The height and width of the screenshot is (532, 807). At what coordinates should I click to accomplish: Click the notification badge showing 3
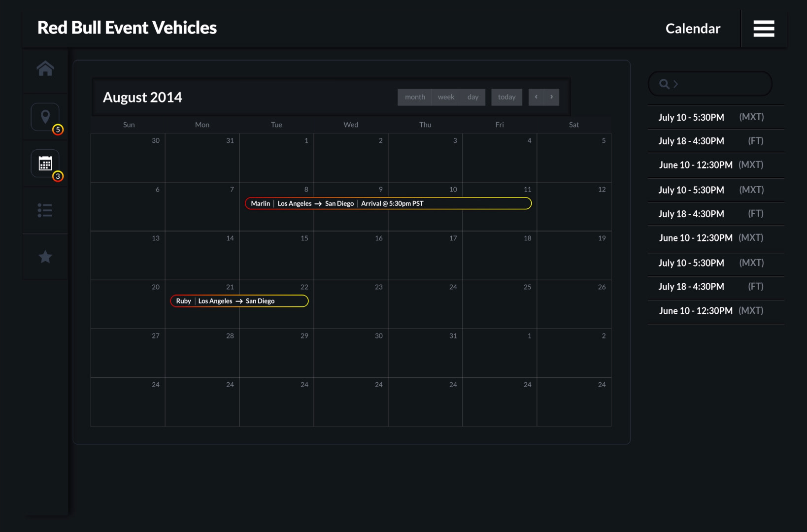[x=58, y=176]
